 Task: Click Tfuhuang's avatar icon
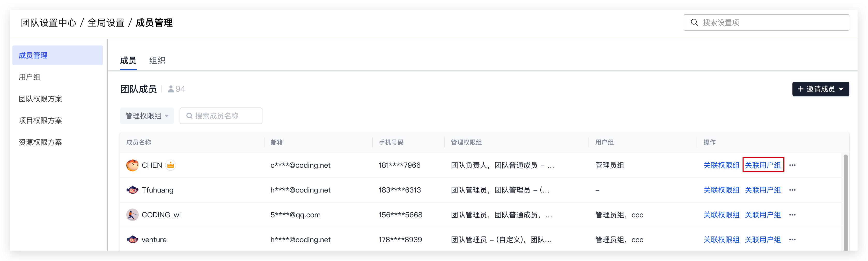click(x=133, y=190)
